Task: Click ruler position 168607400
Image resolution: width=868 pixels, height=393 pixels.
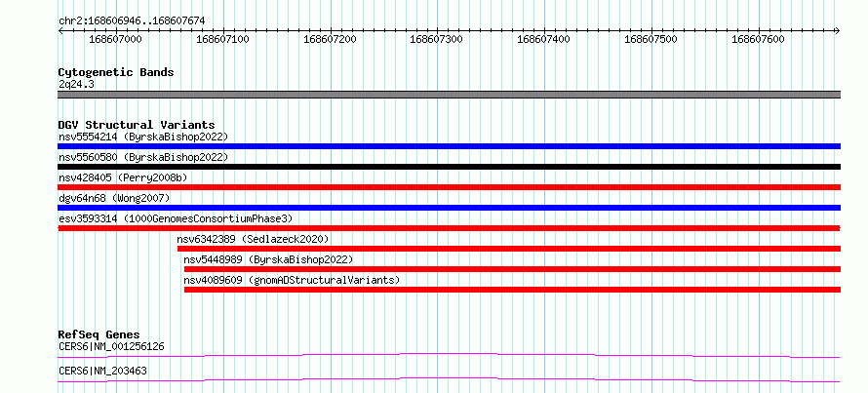Action: (x=545, y=39)
